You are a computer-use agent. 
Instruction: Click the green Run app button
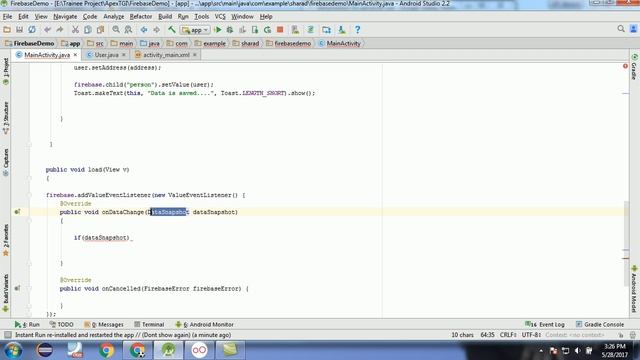tap(218, 30)
